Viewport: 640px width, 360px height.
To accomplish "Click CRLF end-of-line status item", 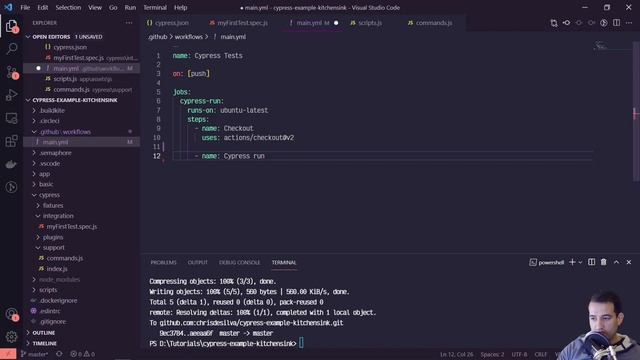I will point(540,354).
